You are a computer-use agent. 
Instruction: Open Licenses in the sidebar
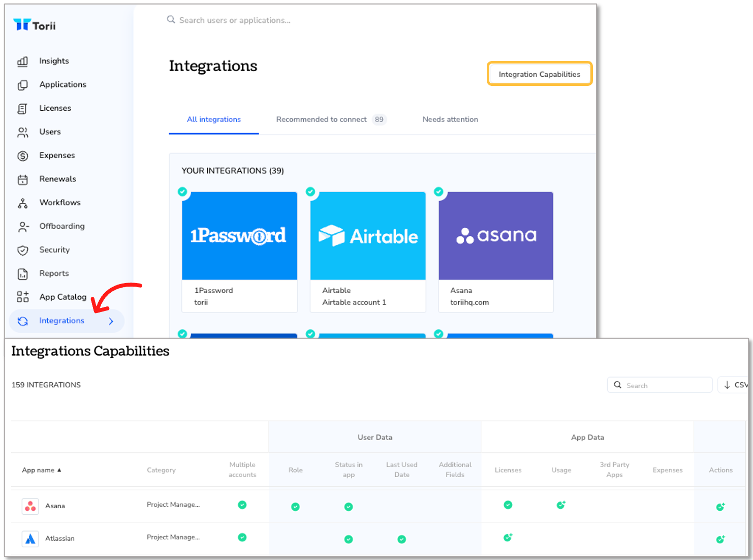[x=55, y=108]
